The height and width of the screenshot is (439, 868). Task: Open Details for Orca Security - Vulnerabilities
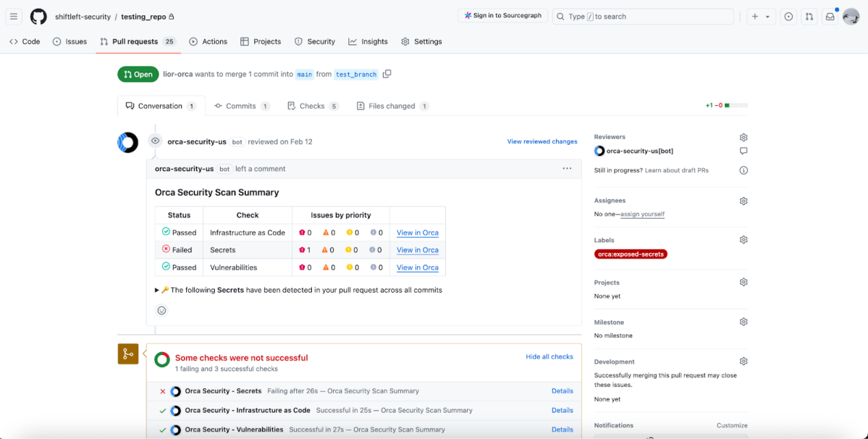tap(562, 430)
